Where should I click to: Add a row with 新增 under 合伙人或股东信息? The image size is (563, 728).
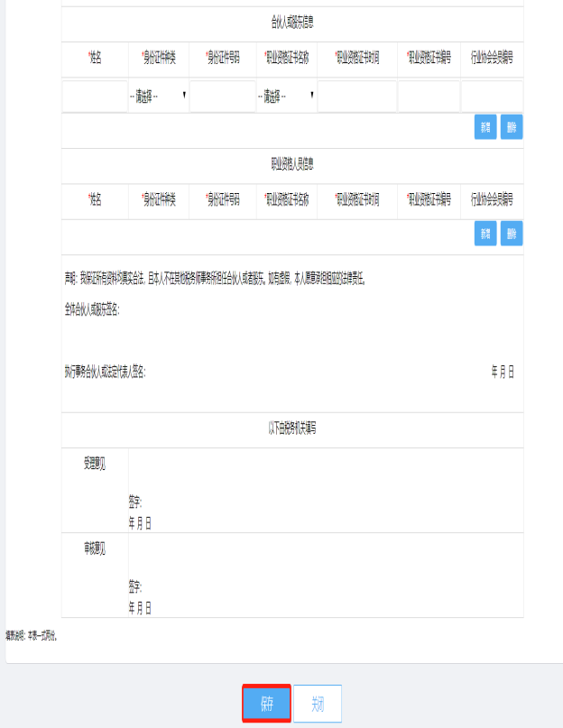tap(485, 127)
